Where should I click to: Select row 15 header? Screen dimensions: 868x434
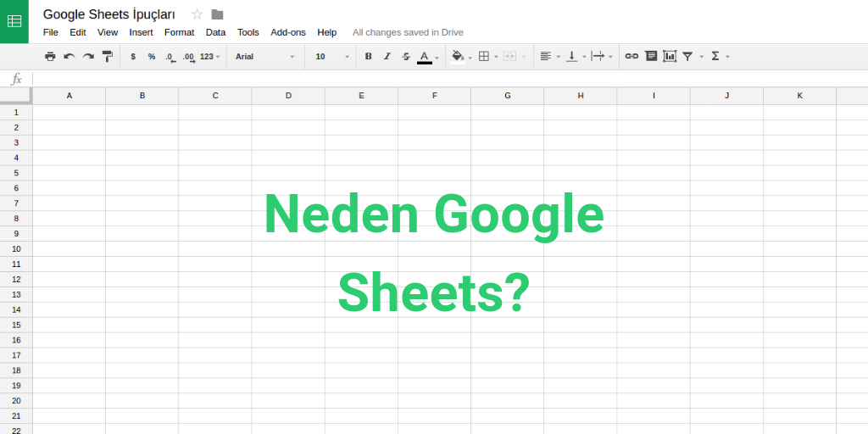pyautogui.click(x=16, y=325)
